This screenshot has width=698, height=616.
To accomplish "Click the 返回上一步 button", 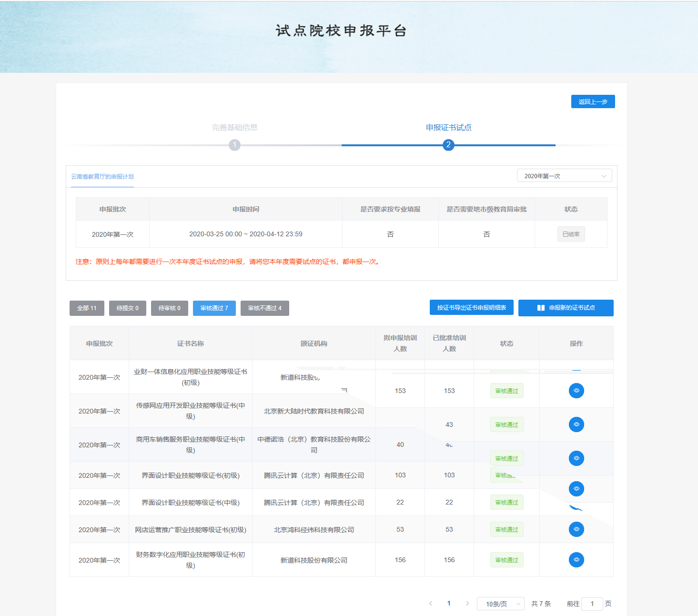I will tap(593, 101).
